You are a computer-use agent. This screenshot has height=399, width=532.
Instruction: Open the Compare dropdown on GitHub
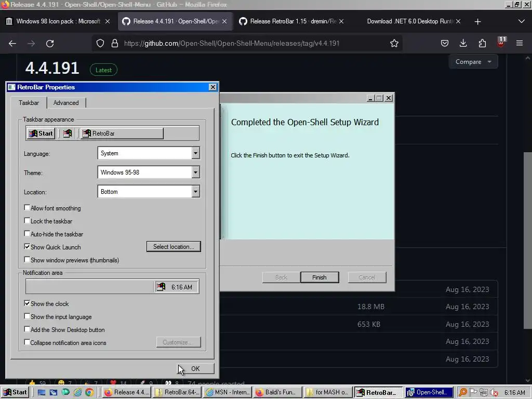coord(473,62)
